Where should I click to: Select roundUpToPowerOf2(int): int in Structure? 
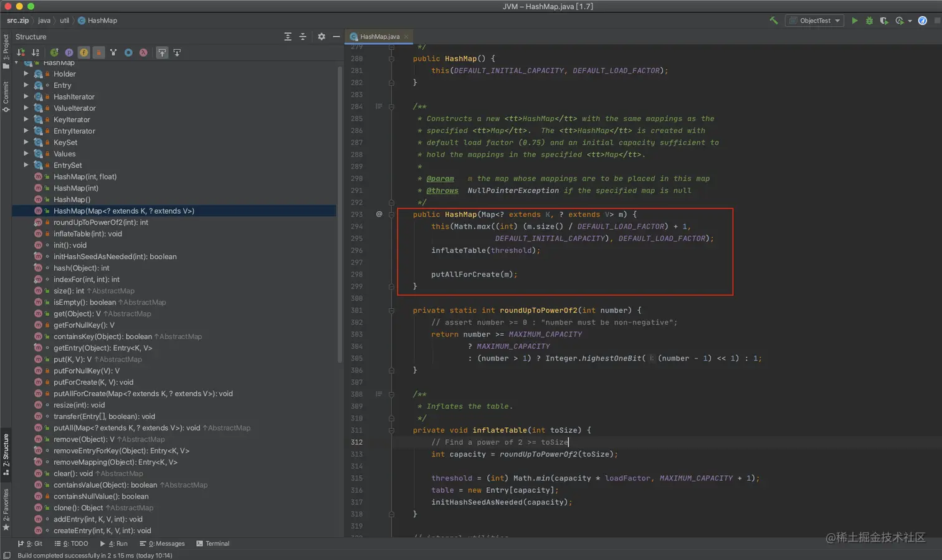point(100,222)
